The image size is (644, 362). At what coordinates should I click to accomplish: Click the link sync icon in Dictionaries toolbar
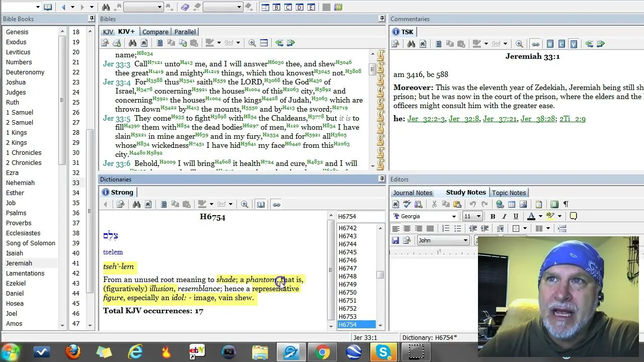coord(276,204)
